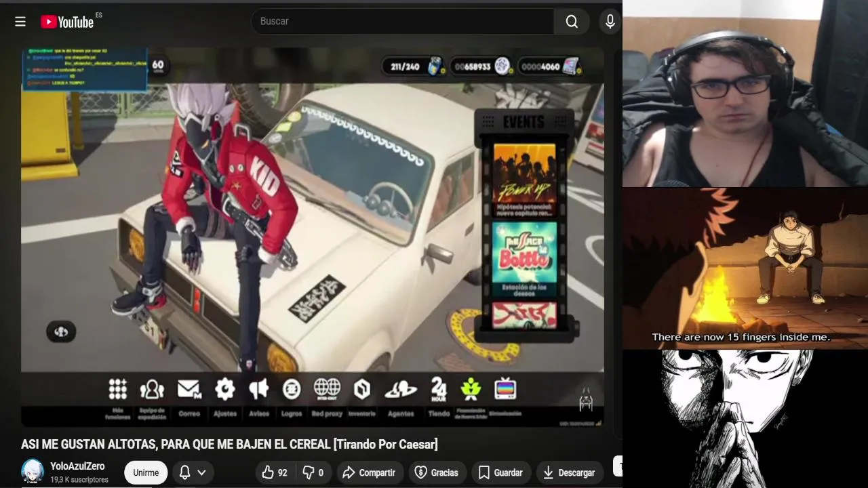Image resolution: width=868 pixels, height=488 pixels.
Task: Click the video title text
Action: coord(229,444)
